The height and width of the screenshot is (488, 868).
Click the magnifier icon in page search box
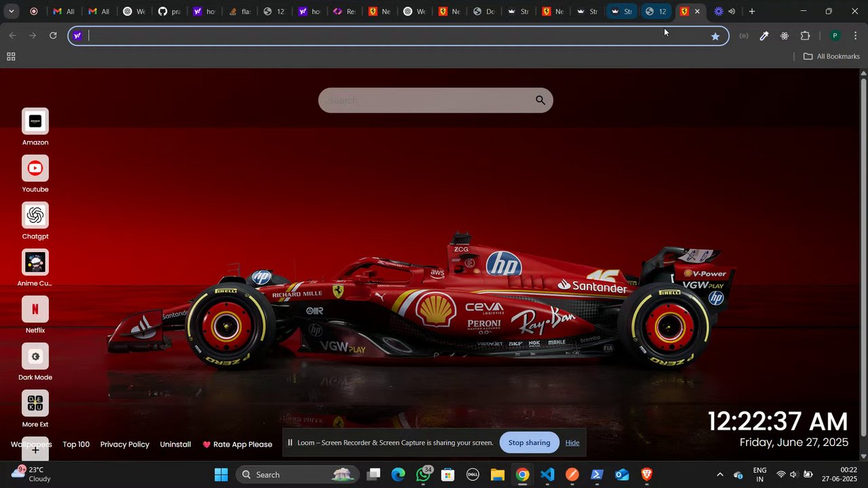pos(540,100)
